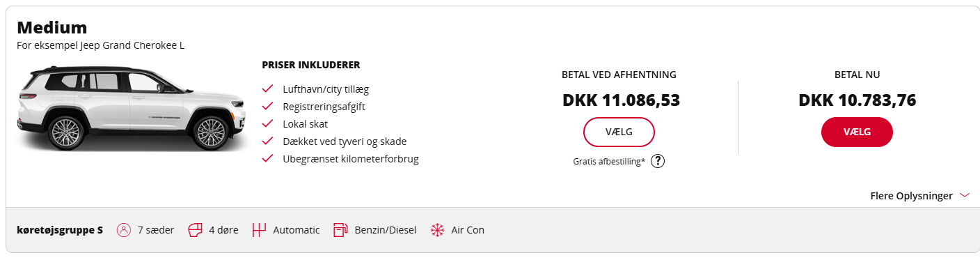Viewport: 980px width, 260px height.
Task: Click the Jeep Grand Cherokee L car image
Action: [x=132, y=108]
